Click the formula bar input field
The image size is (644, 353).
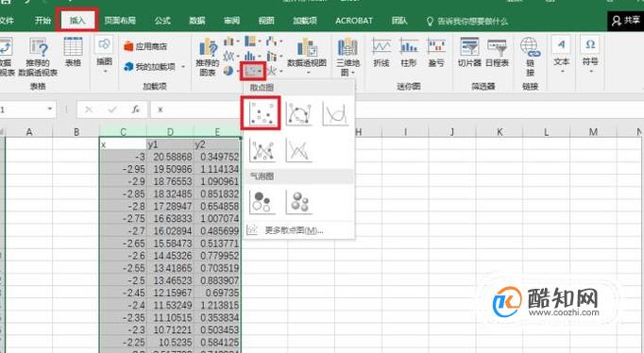click(395, 109)
